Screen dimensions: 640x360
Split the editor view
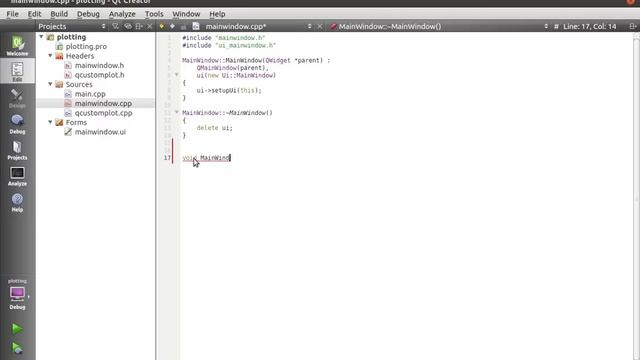[x=633, y=26]
